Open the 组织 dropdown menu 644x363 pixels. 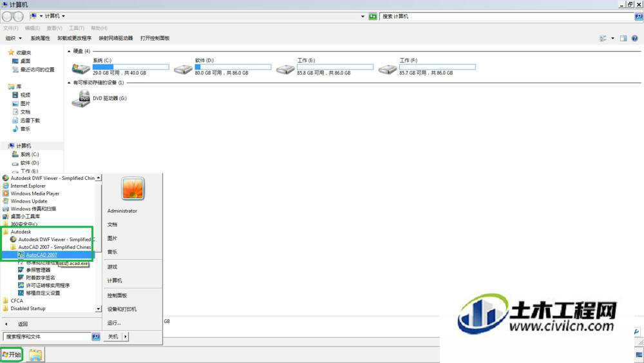click(14, 38)
